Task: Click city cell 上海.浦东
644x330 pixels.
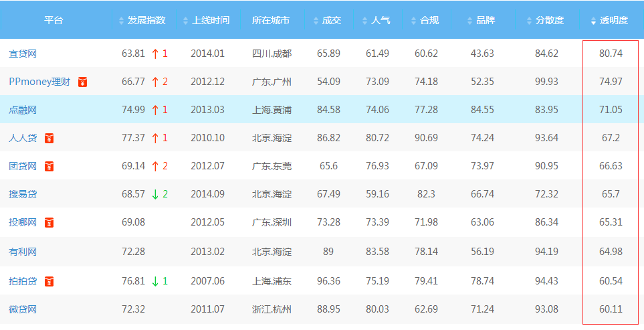Action: click(272, 281)
